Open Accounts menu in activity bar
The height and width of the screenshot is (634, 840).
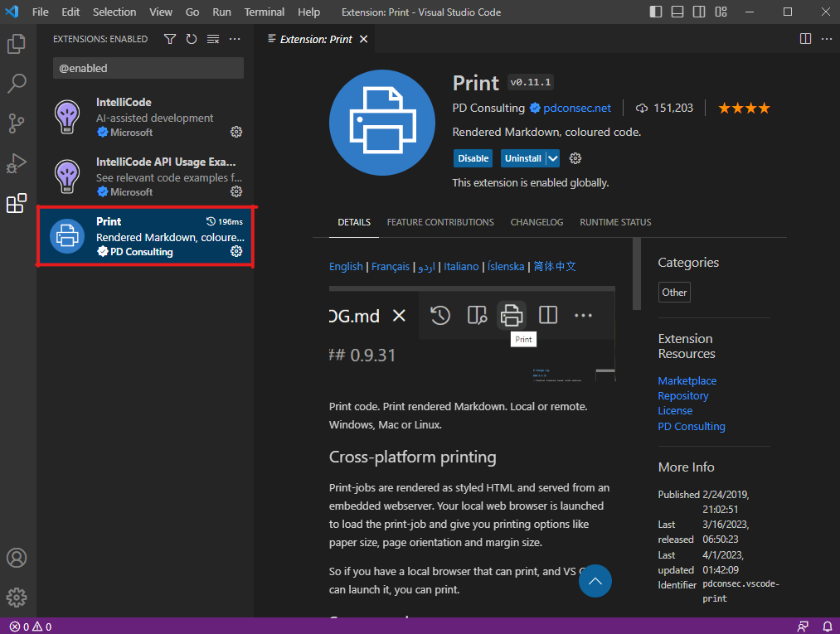tap(17, 558)
